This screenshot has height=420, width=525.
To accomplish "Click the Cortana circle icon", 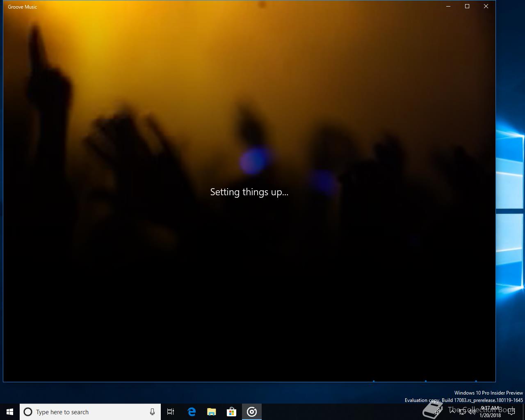I will pyautogui.click(x=28, y=412).
